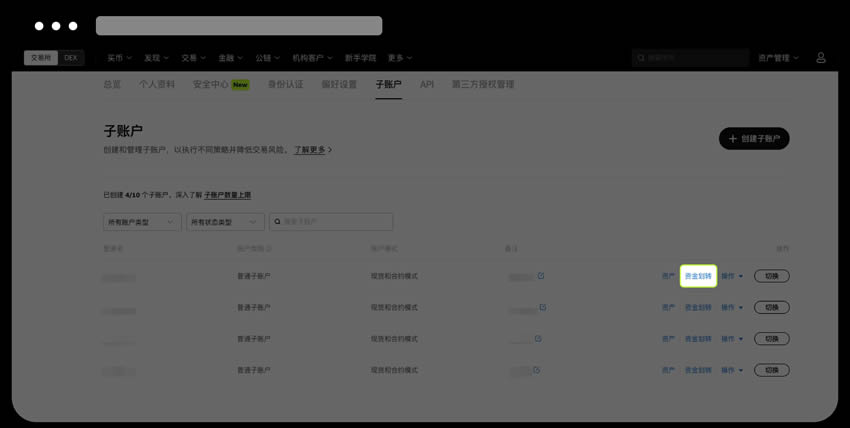
Task: Click 现货和合约模式 in the first row
Action: (x=394, y=276)
